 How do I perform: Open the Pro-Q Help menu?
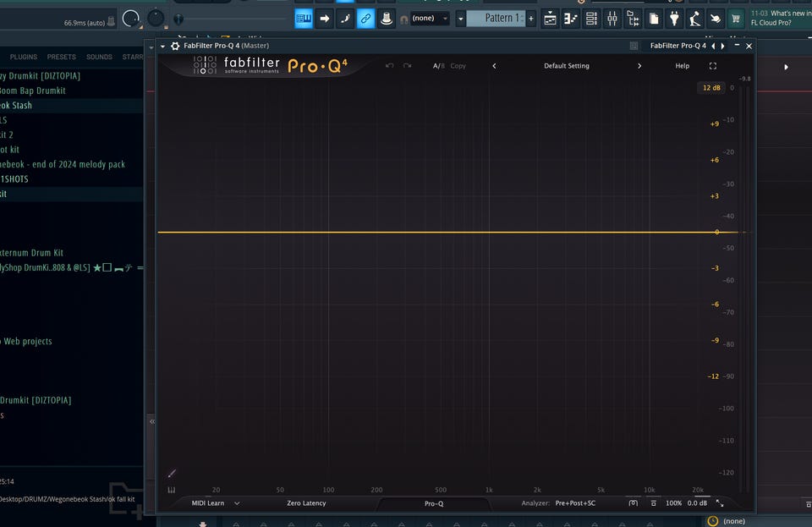click(x=682, y=66)
